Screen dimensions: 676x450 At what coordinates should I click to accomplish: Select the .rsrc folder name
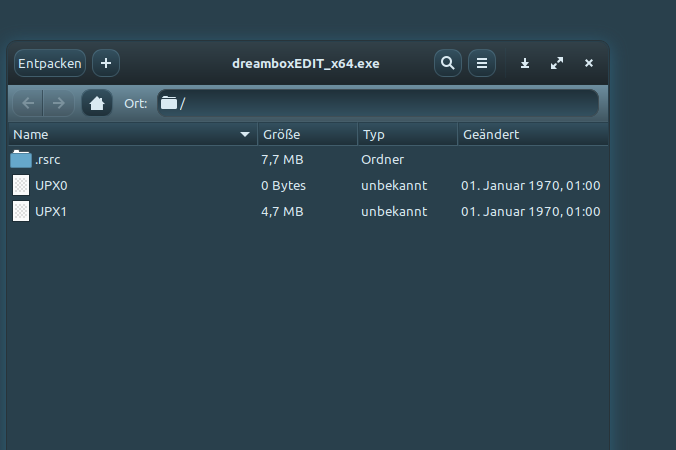[x=48, y=160]
